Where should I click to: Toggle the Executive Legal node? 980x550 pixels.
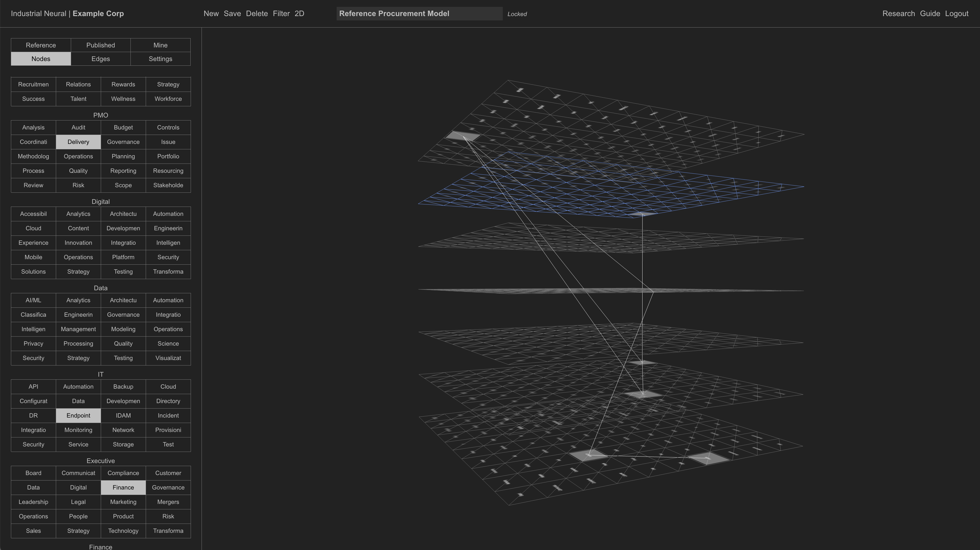click(78, 502)
